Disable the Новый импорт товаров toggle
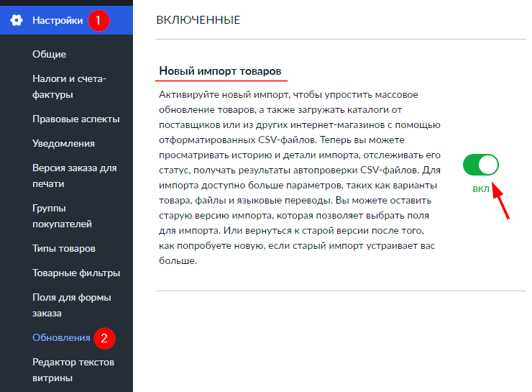Image resolution: width=532 pixels, height=392 pixels. click(x=481, y=166)
